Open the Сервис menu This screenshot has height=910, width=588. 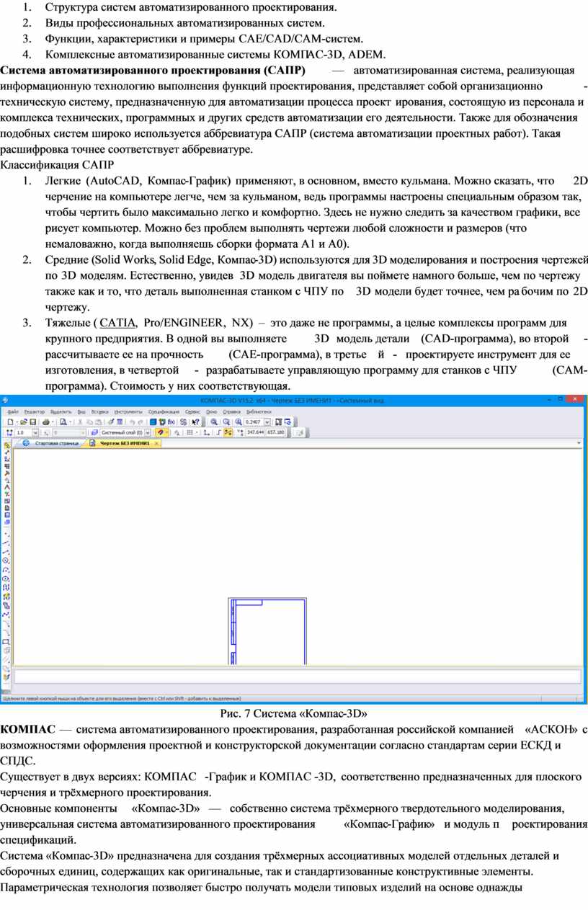pyautogui.click(x=192, y=411)
